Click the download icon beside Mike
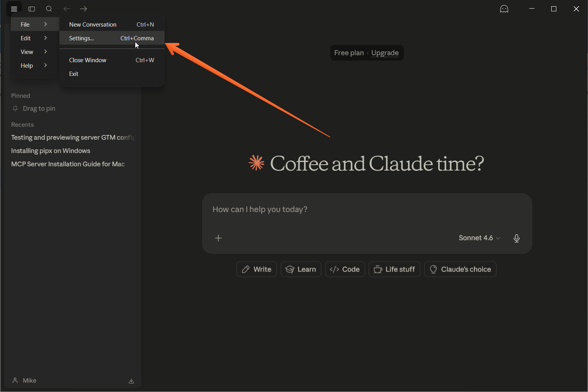The image size is (588, 392). point(131,381)
